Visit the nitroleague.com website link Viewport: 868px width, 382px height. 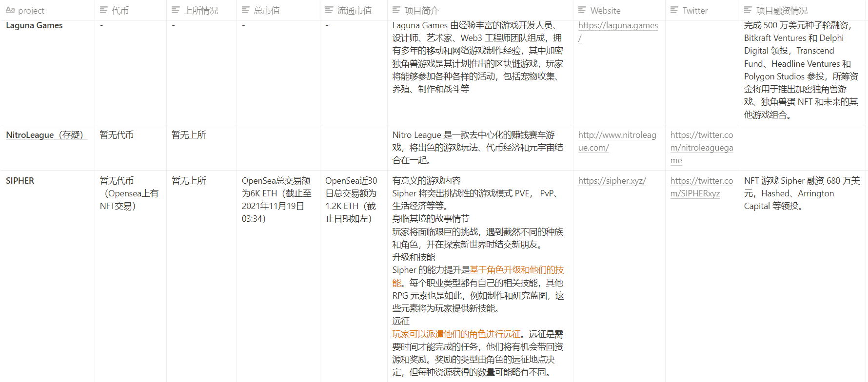coord(617,141)
